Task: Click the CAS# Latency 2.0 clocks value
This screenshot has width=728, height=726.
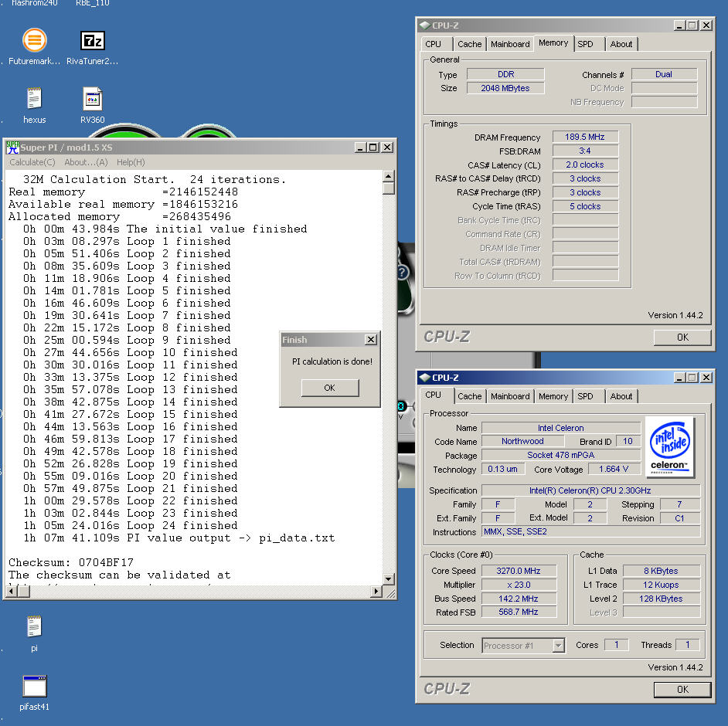Action: (x=585, y=165)
